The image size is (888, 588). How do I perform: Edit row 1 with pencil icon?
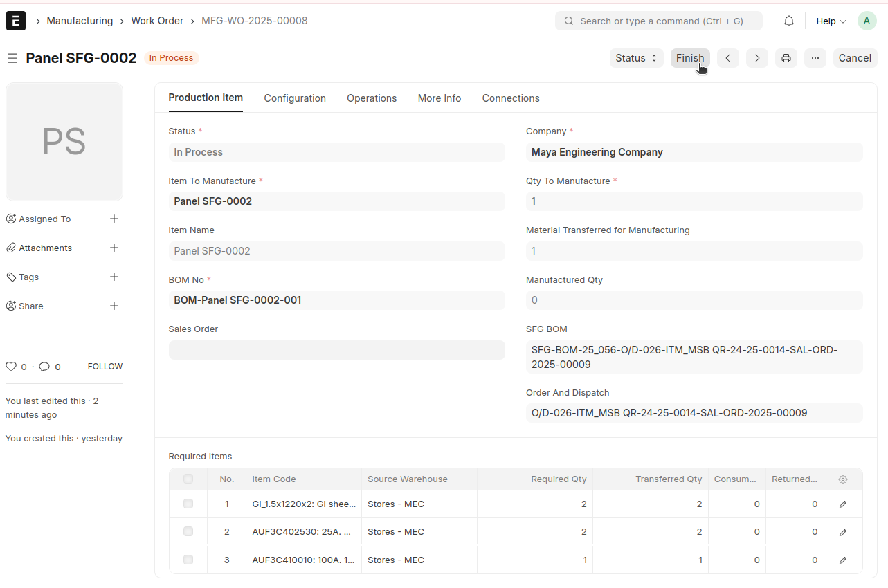point(842,504)
